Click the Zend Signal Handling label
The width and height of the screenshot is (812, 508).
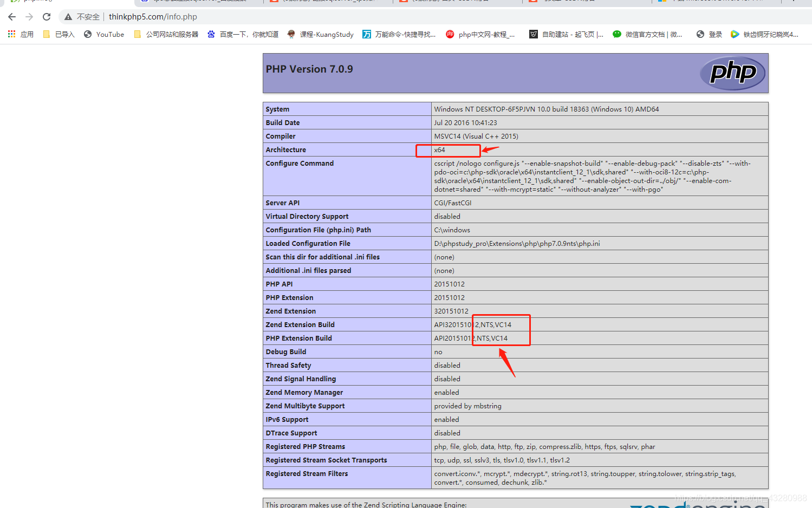click(x=301, y=379)
